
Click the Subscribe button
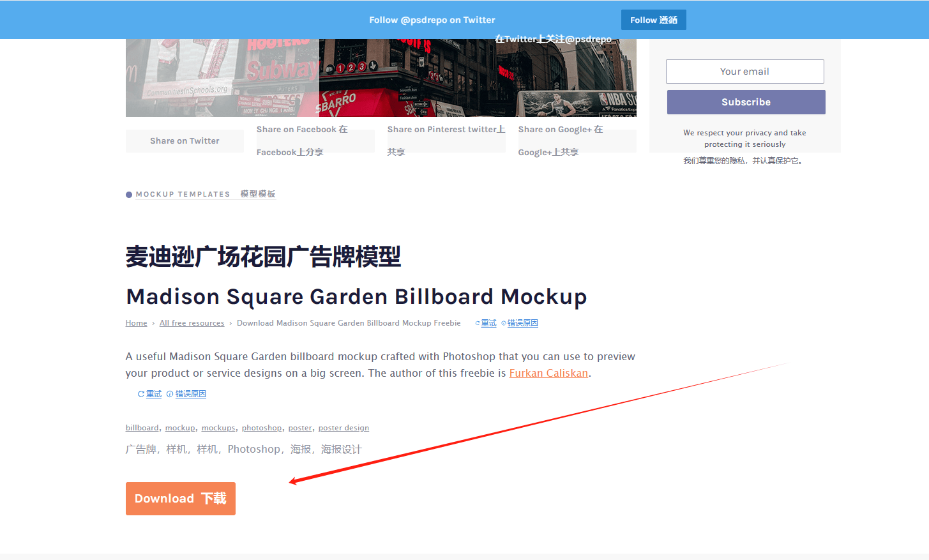coord(746,102)
